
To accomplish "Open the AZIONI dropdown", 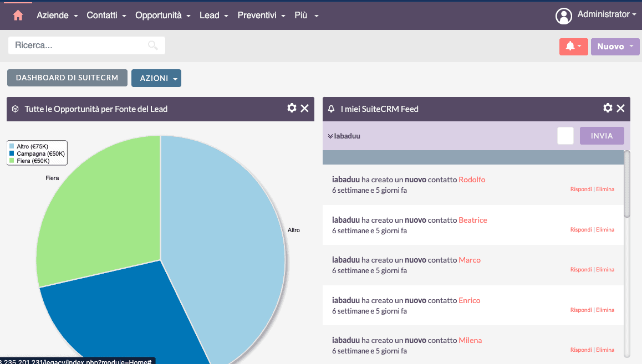I will coord(156,78).
